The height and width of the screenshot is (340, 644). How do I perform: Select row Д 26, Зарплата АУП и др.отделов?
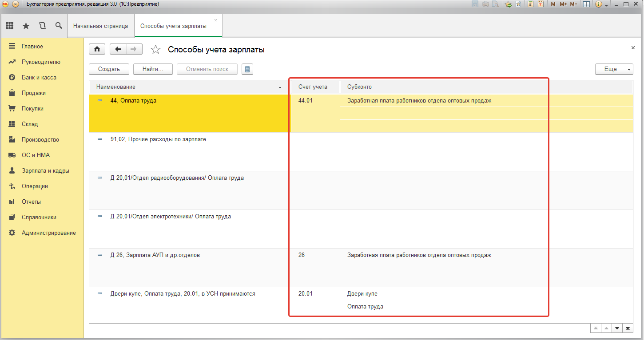point(155,255)
